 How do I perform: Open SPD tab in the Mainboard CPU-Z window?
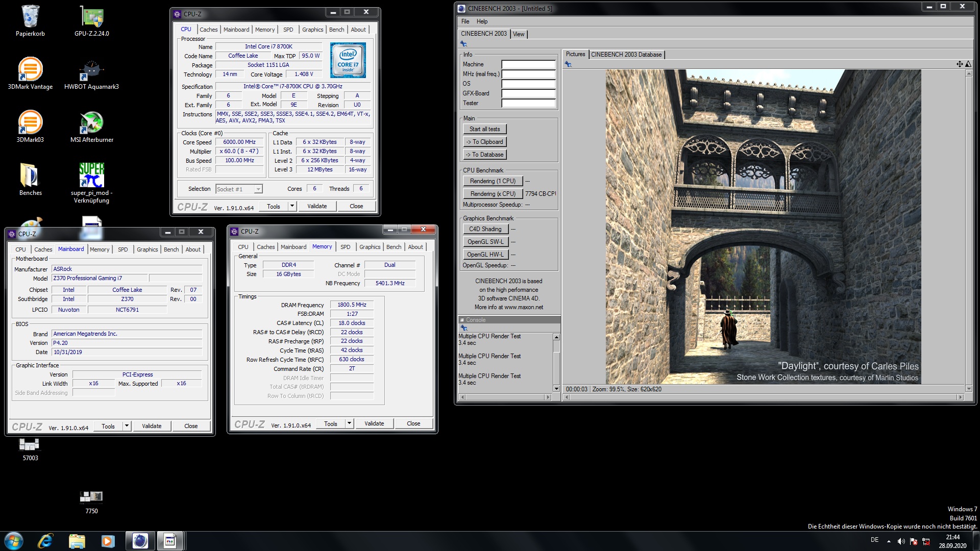(123, 249)
